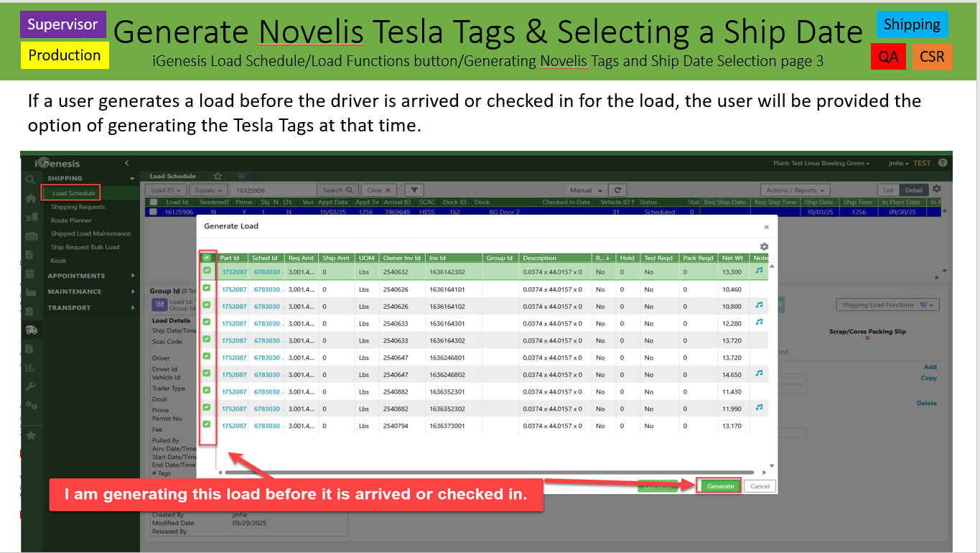Viewport: 980px width, 553px height.
Task: Click the calendar icon in sidebar
Action: tap(30, 274)
